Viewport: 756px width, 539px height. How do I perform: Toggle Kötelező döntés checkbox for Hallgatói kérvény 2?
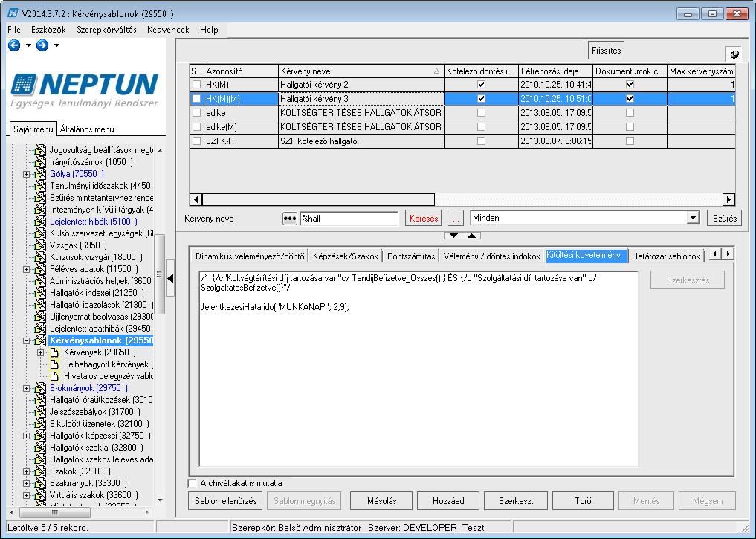[481, 84]
